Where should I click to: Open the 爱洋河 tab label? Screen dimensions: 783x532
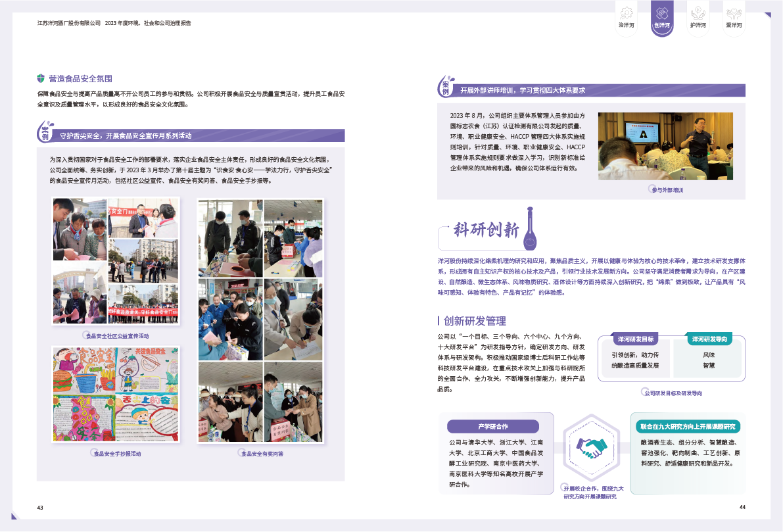(733, 26)
